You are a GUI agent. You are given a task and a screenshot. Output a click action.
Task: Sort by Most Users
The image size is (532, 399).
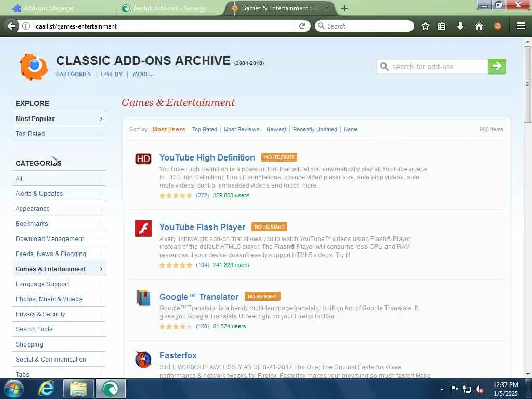coord(169,129)
